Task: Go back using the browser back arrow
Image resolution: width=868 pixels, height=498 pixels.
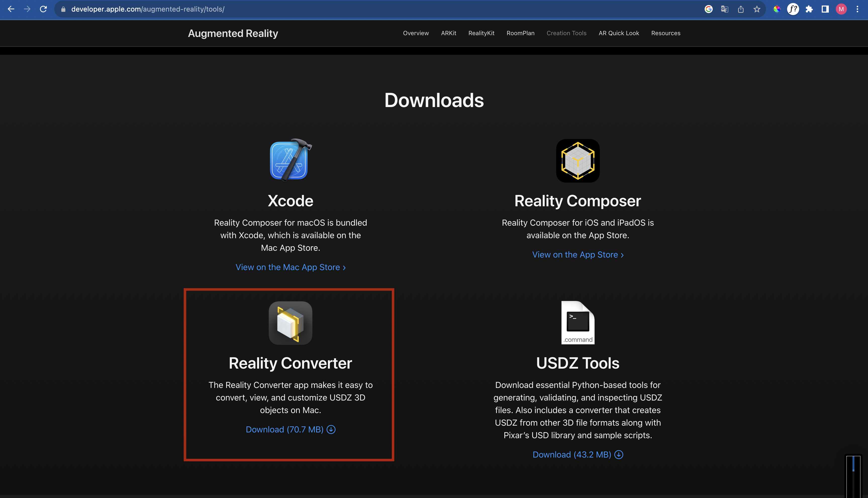Action: [x=11, y=9]
